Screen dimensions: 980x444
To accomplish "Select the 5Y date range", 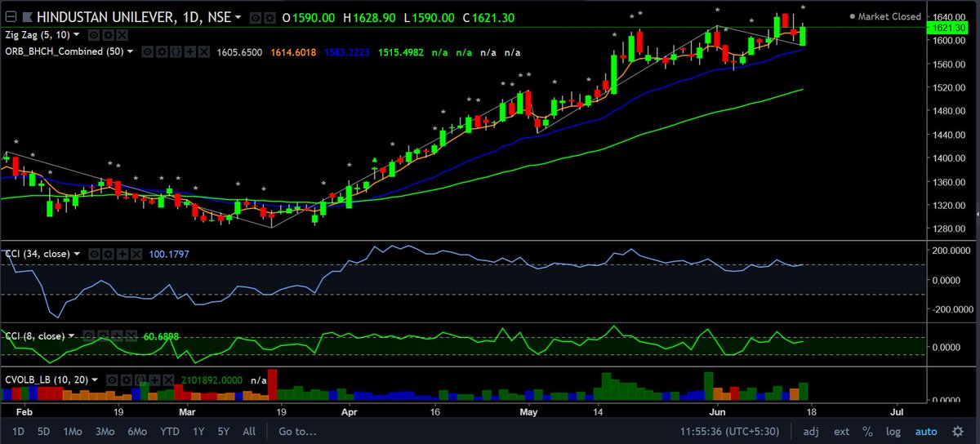I will pyautogui.click(x=224, y=432).
